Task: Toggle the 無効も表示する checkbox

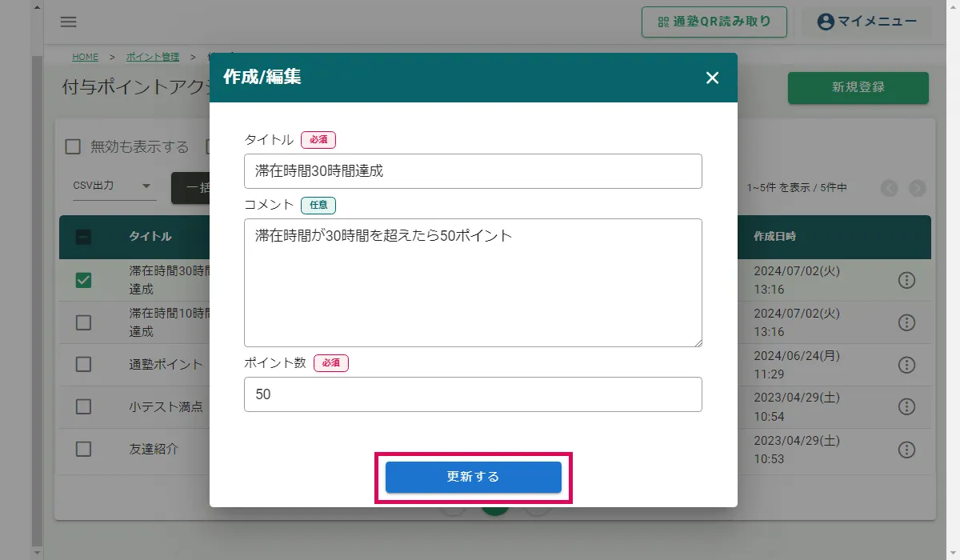Action: coord(73,146)
